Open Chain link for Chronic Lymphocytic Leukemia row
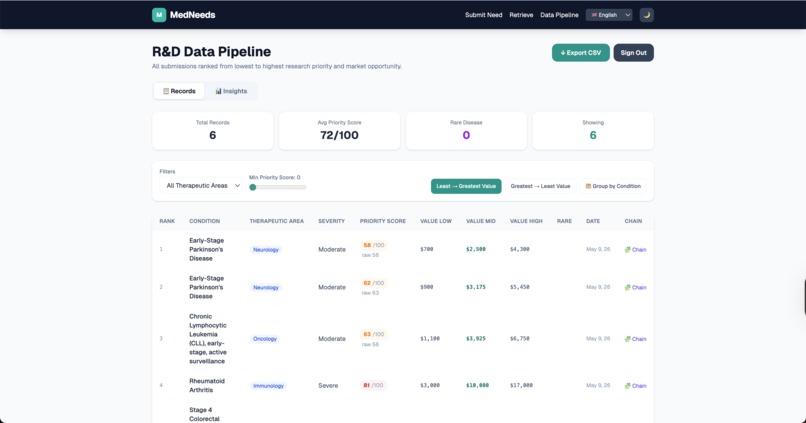This screenshot has height=423, width=806. coord(635,339)
